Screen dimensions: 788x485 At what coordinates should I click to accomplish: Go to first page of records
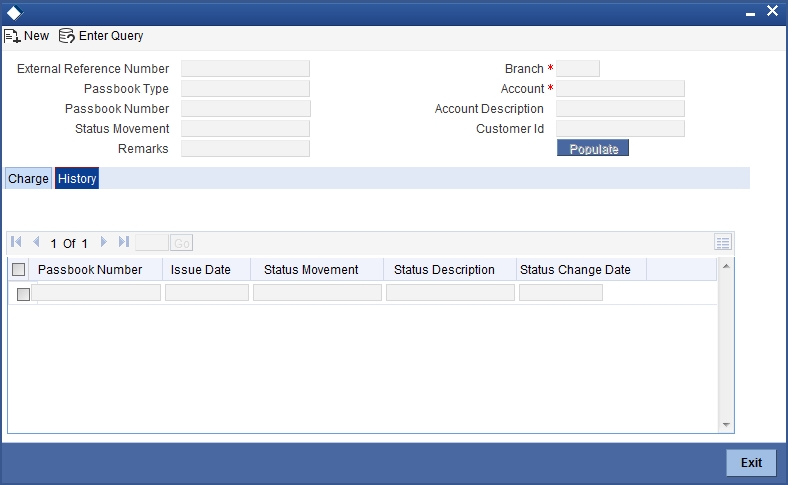pos(16,242)
